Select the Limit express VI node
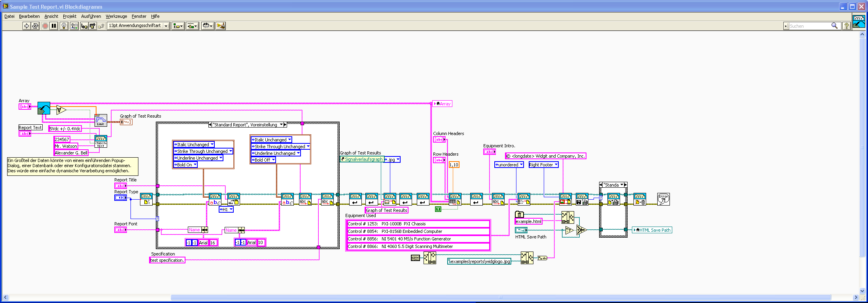Viewport: 868px width, 303px height. [101, 120]
